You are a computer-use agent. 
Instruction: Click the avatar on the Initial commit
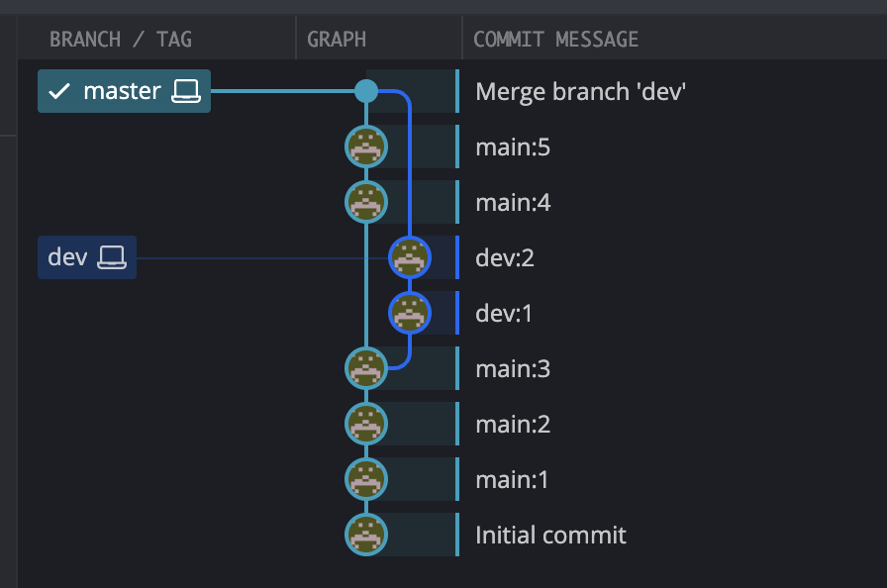point(366,534)
